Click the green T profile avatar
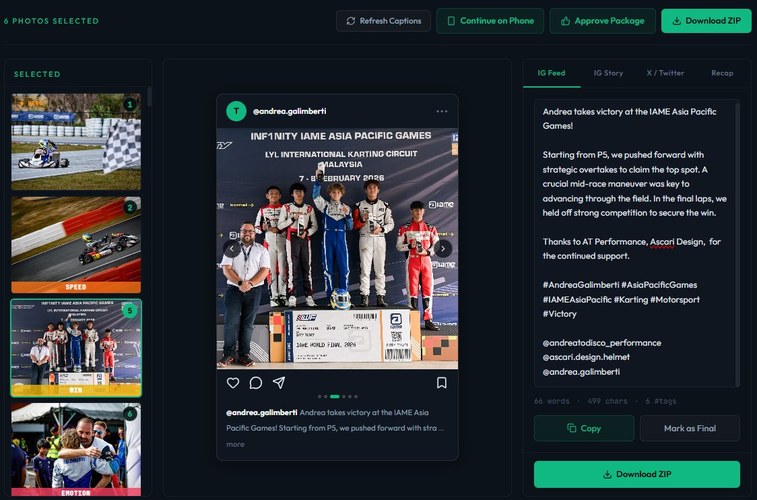This screenshot has height=500, width=757. [236, 111]
